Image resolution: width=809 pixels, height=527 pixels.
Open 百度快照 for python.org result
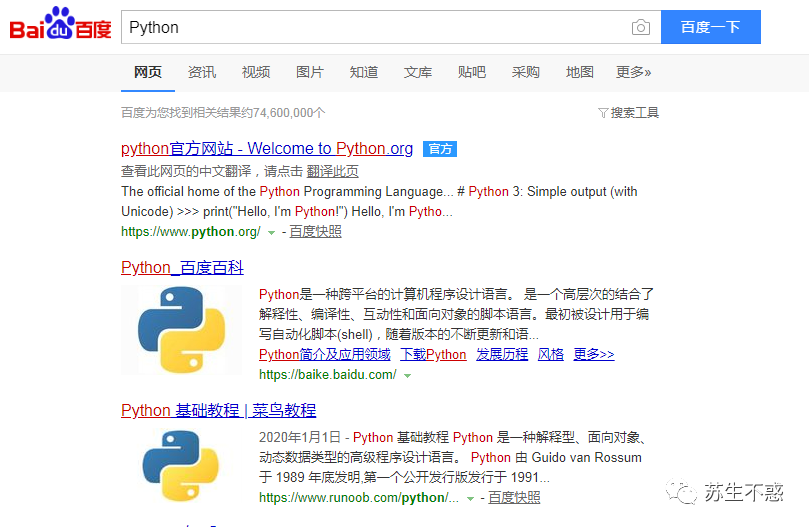click(315, 232)
